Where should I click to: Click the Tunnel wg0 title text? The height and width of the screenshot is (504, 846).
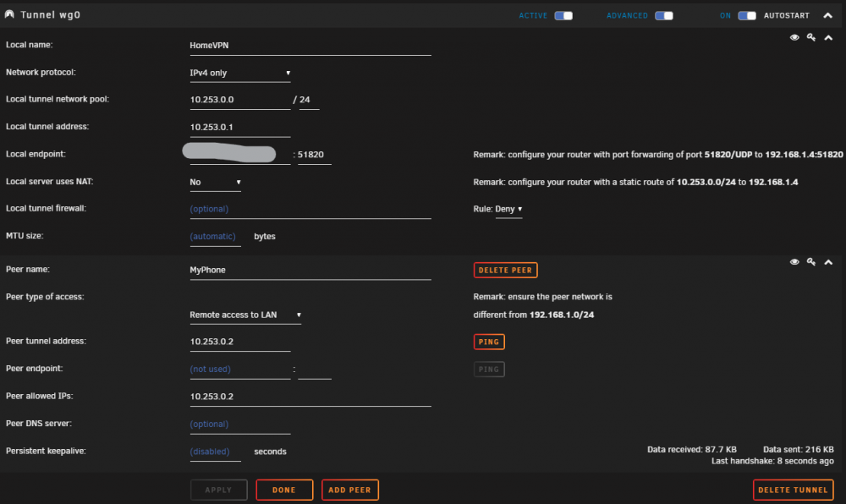pyautogui.click(x=50, y=15)
